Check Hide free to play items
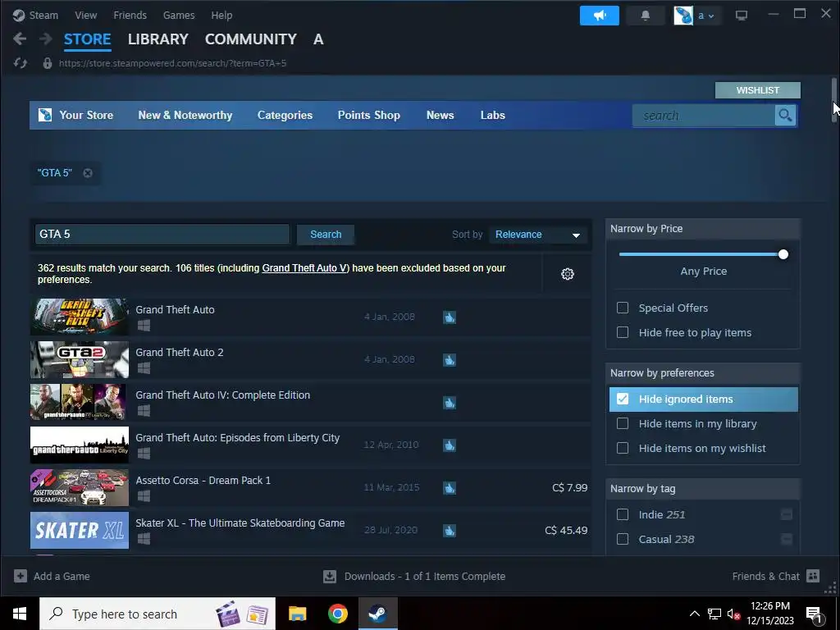Viewport: 840px width, 630px height. [623, 332]
